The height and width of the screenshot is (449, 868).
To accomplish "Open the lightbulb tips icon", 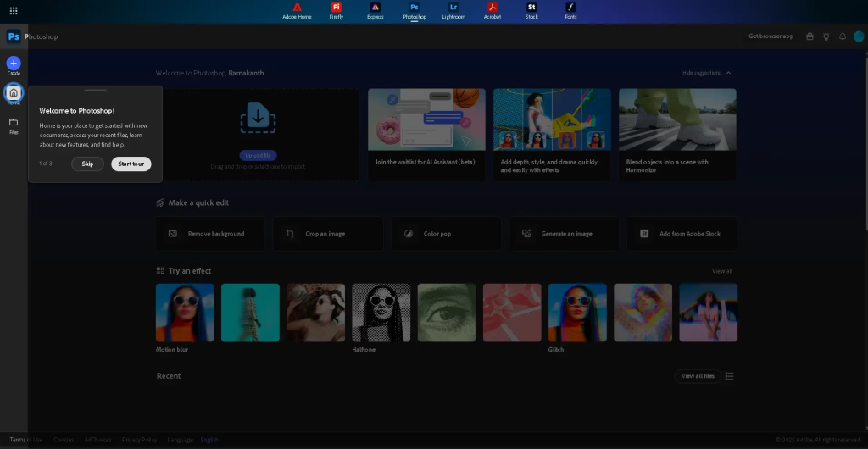I will point(826,36).
